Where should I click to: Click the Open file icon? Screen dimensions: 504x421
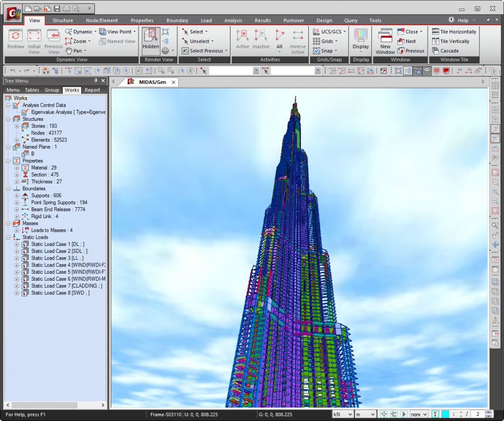pyautogui.click(x=38, y=9)
